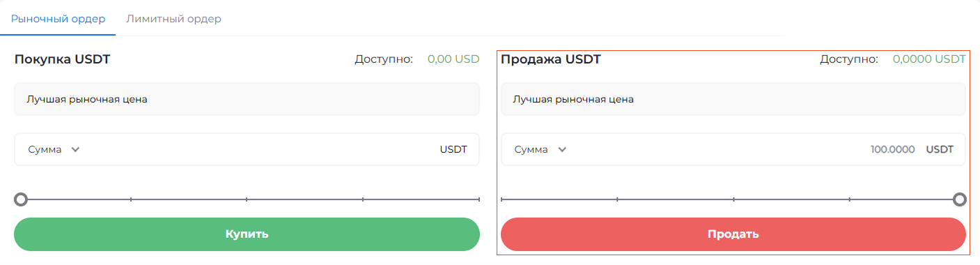Click chevron arrow next to buy Сумма
Viewport: 980px width, 265px height.
[75, 149]
